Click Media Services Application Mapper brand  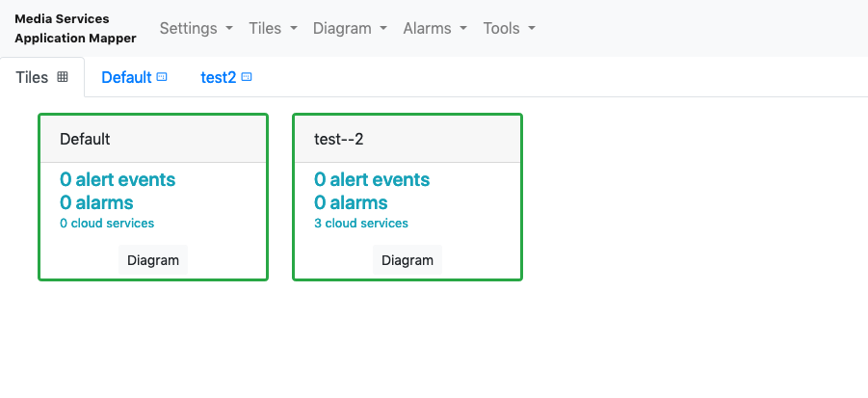(x=75, y=28)
